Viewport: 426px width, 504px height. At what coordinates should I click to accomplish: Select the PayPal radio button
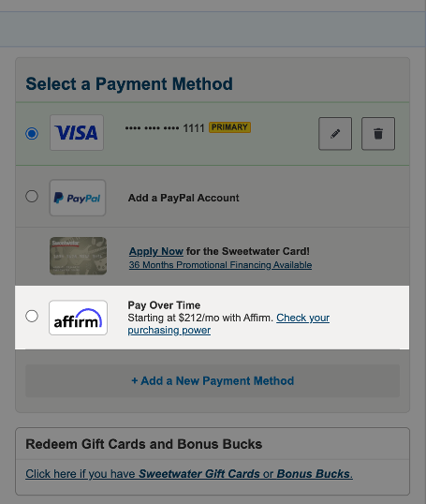pyautogui.click(x=32, y=196)
